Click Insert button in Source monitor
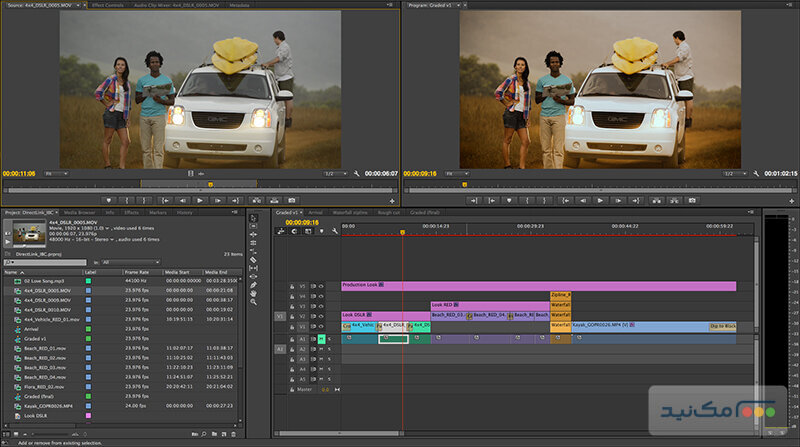 [256, 201]
